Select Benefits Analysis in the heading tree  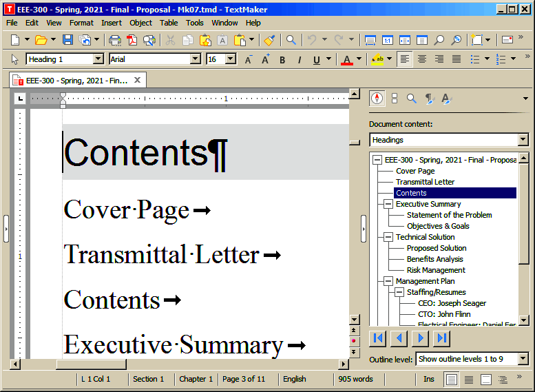[434, 259]
